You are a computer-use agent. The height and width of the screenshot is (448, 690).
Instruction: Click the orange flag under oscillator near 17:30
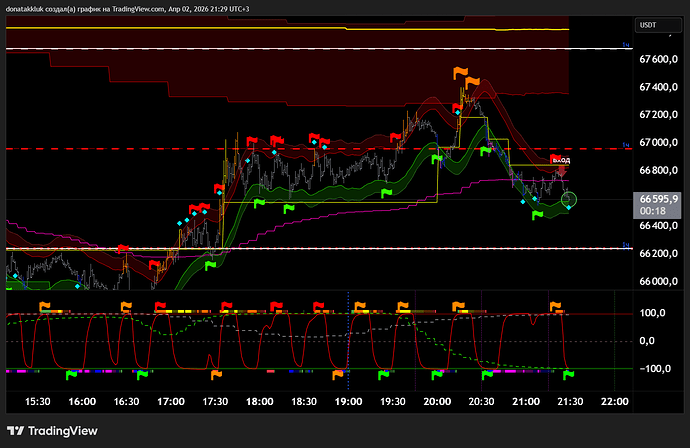pos(216,375)
